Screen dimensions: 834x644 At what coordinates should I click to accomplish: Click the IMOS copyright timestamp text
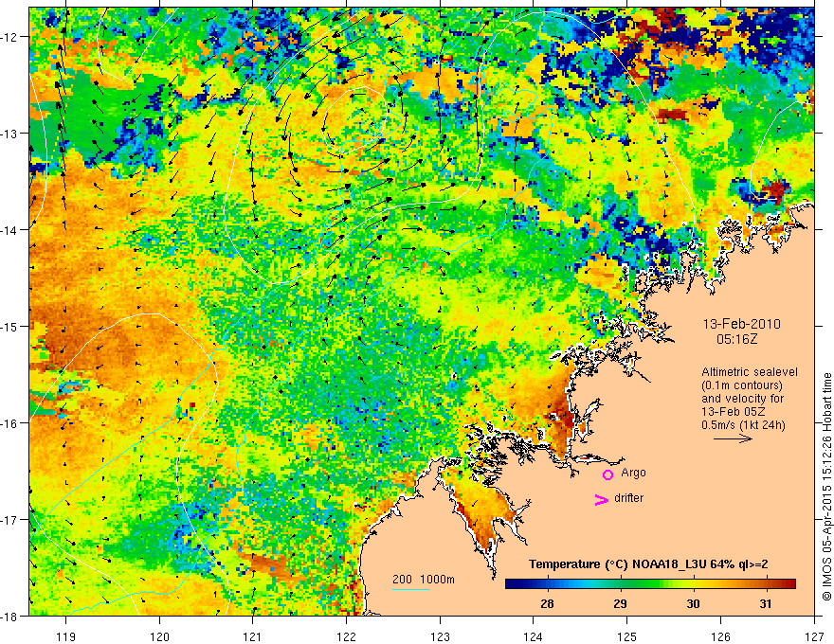point(827,488)
